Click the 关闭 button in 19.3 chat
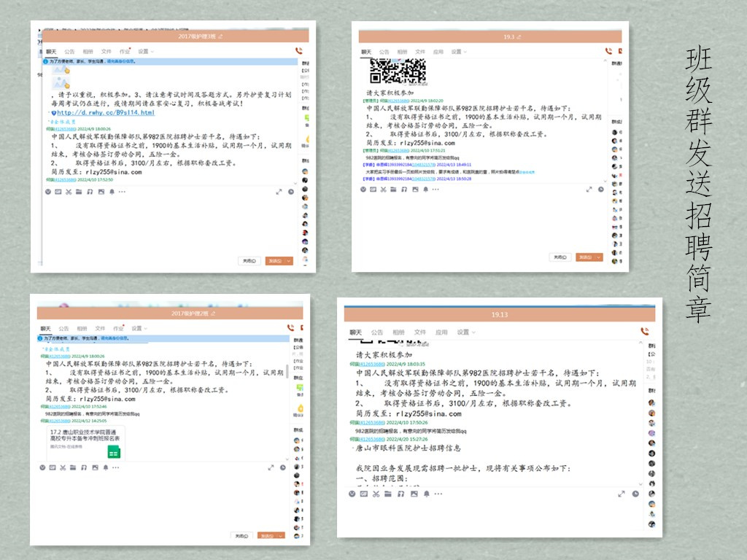 pyautogui.click(x=559, y=257)
